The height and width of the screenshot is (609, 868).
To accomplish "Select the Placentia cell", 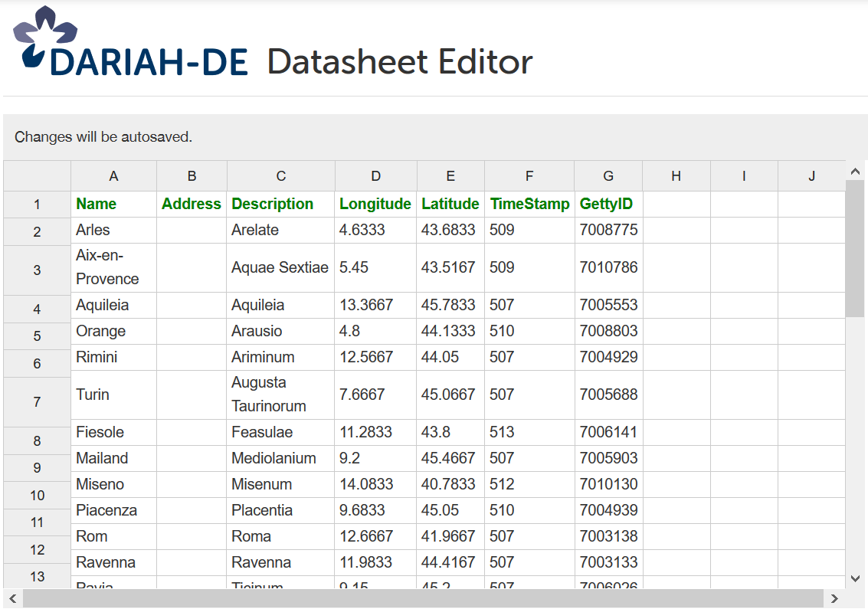I will coord(280,510).
